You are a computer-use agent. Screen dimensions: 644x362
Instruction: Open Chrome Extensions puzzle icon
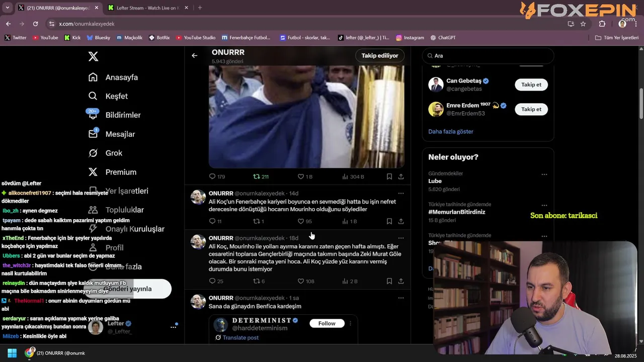(602, 24)
